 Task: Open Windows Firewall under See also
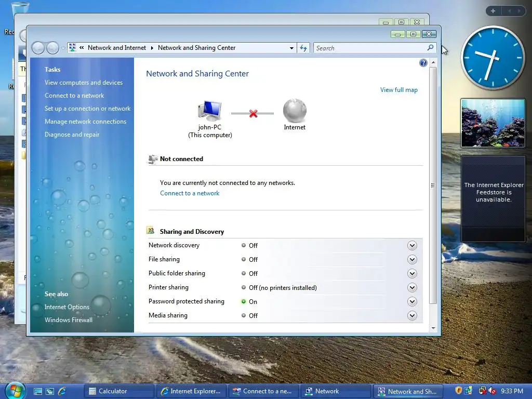(x=68, y=320)
